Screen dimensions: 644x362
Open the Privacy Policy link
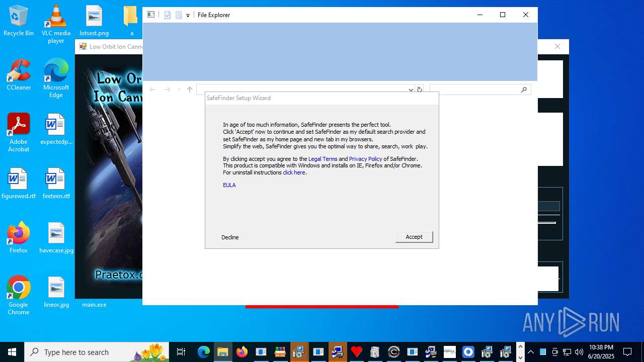pyautogui.click(x=365, y=159)
